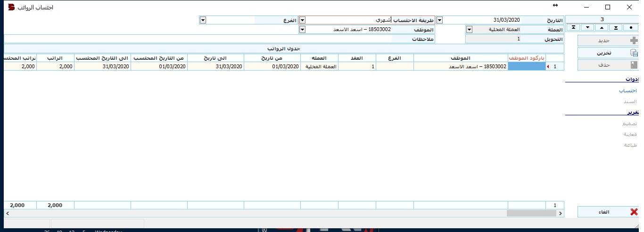Click the معاينة (preview) report link
This screenshot has height=232, width=644.
(x=630, y=134)
